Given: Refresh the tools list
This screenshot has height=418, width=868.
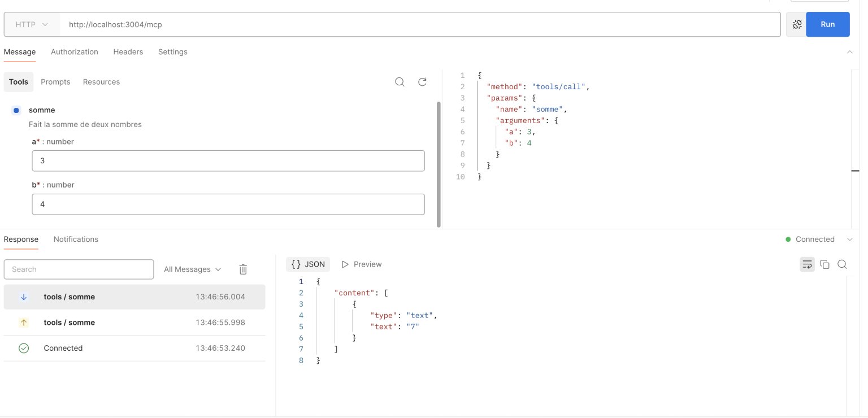Looking at the screenshot, I should pos(422,82).
